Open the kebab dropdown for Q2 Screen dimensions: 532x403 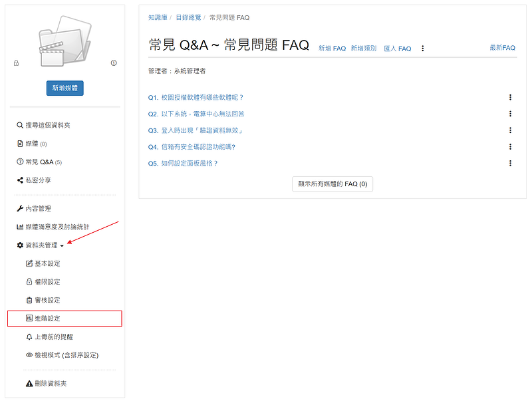click(510, 114)
